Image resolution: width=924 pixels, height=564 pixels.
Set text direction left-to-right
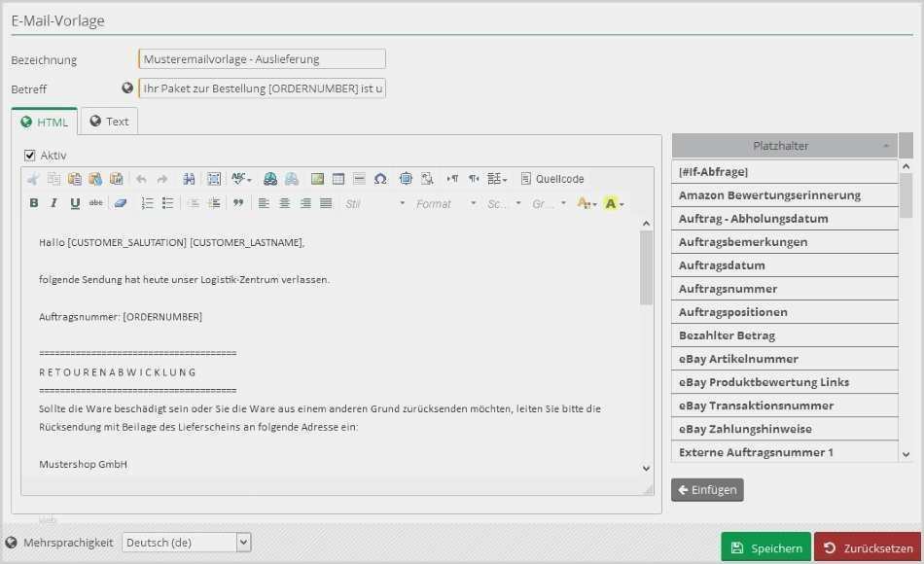tap(452, 179)
